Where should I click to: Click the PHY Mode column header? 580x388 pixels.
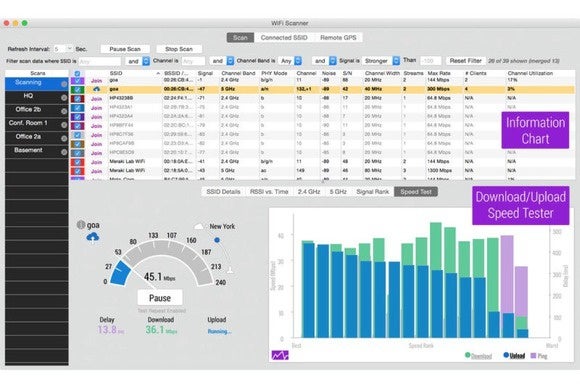[274, 74]
